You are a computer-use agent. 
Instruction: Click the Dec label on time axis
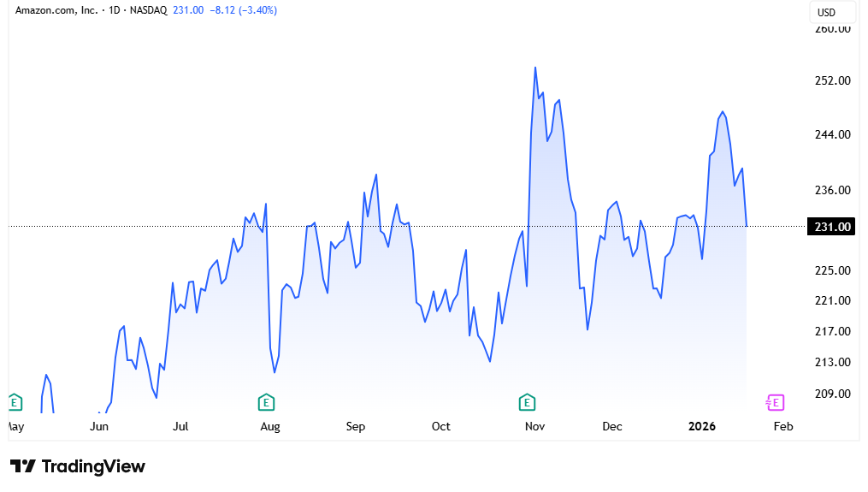pos(612,426)
